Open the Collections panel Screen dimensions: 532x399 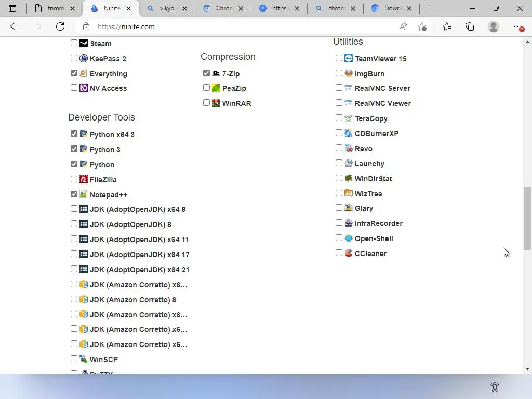pyautogui.click(x=470, y=26)
